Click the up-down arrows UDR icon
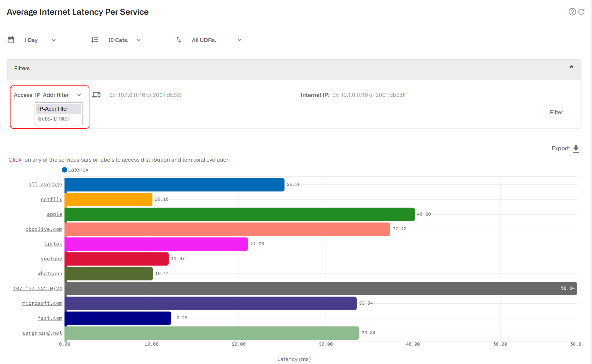 (179, 40)
